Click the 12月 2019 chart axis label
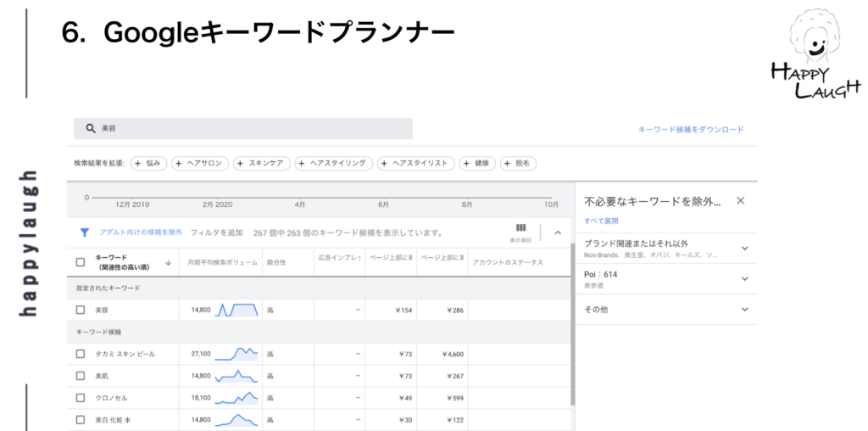Screen dimensions: 868x431 pos(131,204)
